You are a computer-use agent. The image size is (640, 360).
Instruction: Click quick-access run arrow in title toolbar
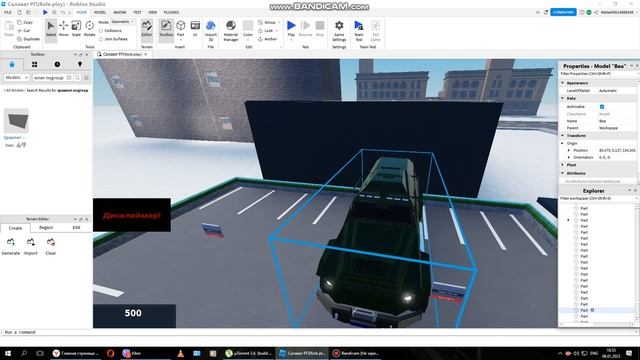(45, 13)
